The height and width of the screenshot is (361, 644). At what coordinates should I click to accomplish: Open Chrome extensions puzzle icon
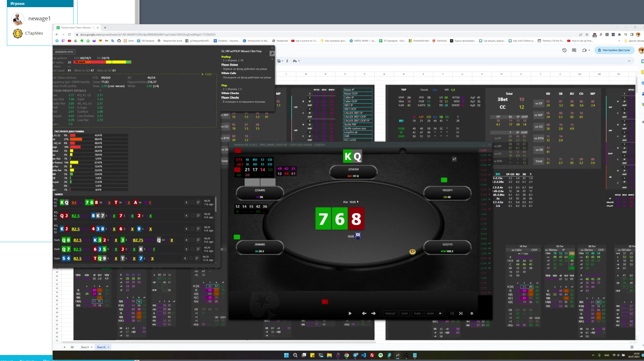point(619,34)
